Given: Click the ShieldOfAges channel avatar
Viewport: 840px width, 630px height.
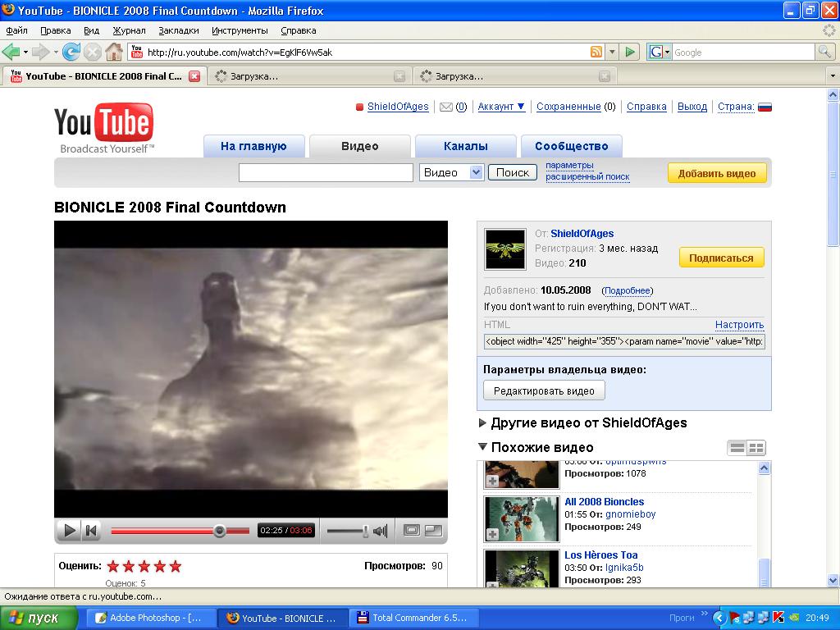Looking at the screenshot, I should (x=504, y=249).
